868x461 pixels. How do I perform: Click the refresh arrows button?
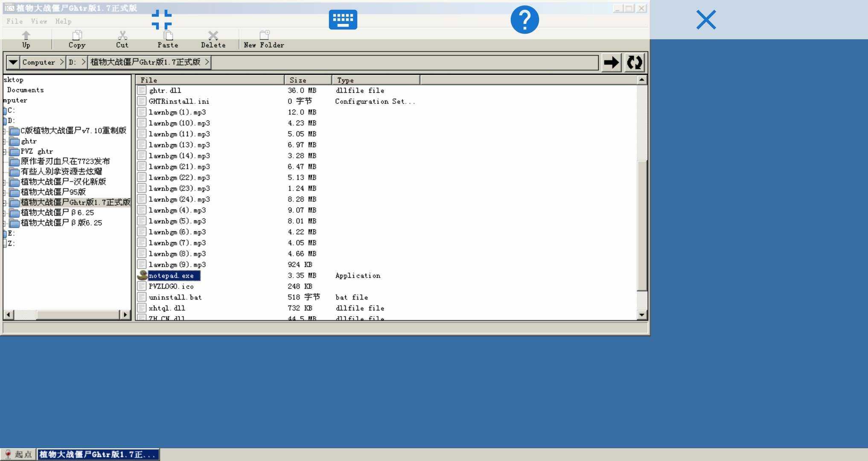coord(634,63)
